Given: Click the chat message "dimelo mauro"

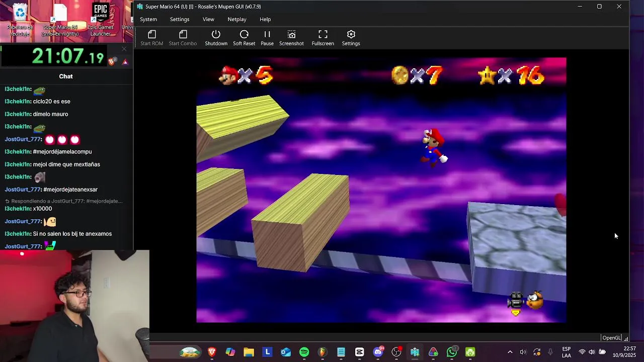Looking at the screenshot, I should pos(50,114).
